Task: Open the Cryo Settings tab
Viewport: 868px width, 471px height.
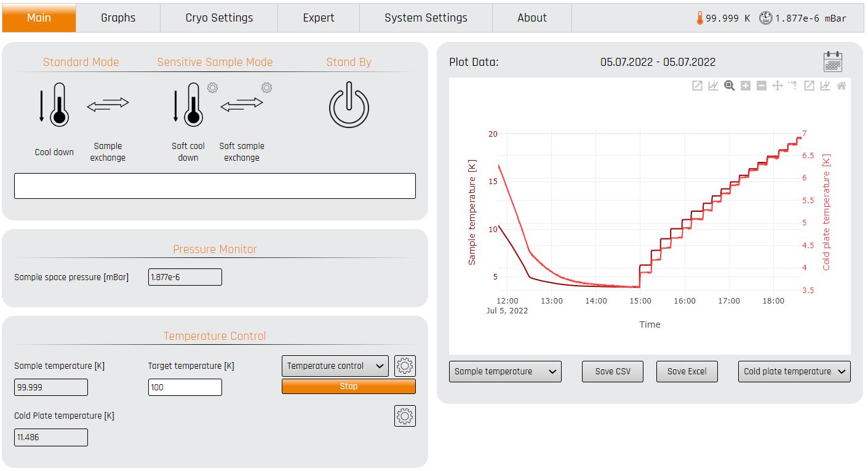Action: coord(219,18)
